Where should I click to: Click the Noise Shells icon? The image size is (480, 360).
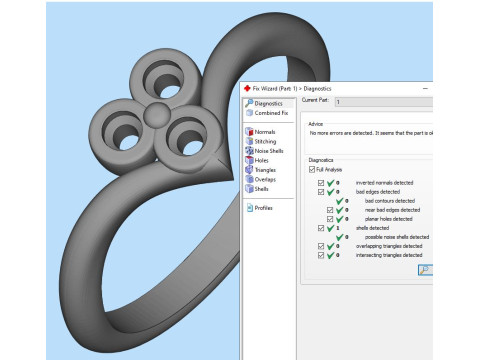click(249, 151)
